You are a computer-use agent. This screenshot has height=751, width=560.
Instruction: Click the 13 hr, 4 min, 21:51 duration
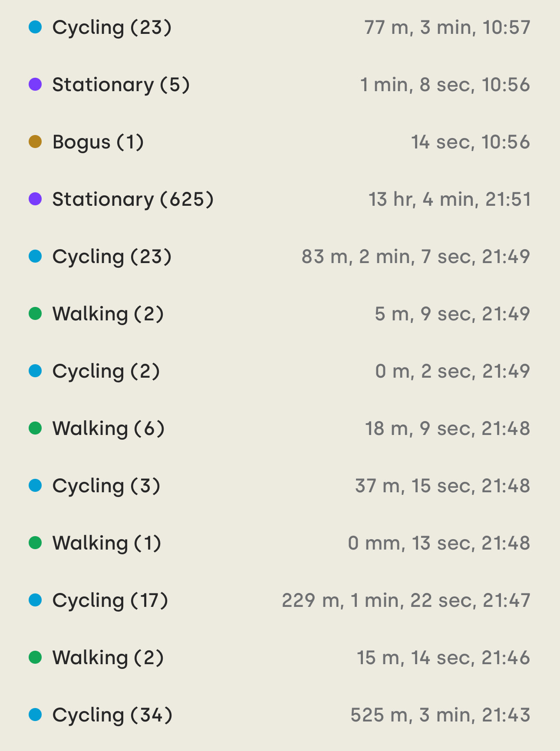pos(449,199)
